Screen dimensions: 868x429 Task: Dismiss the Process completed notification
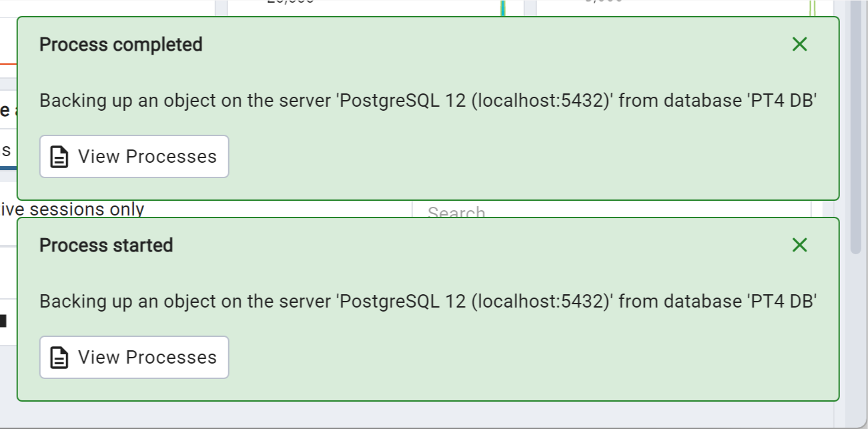(799, 45)
